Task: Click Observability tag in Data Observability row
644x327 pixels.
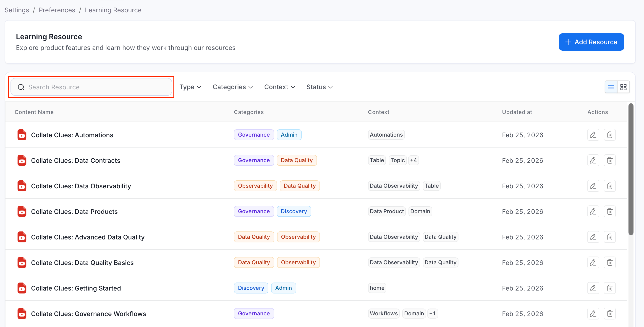Action: click(x=255, y=186)
